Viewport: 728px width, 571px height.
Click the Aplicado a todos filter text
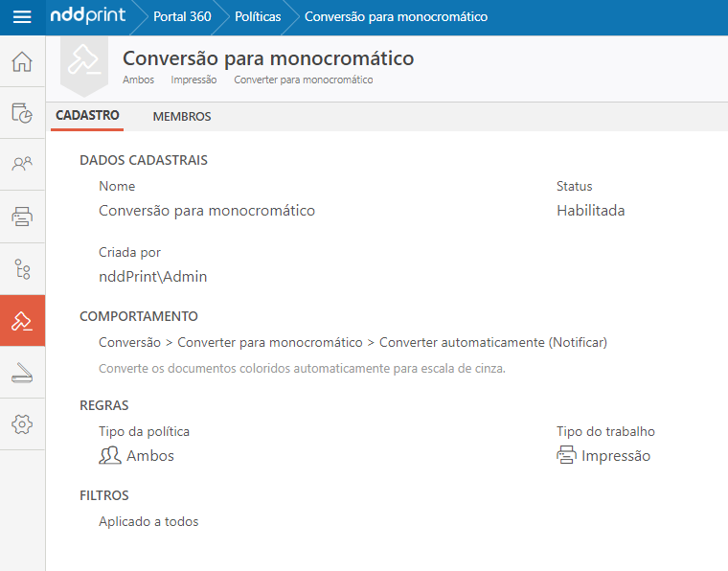click(148, 522)
